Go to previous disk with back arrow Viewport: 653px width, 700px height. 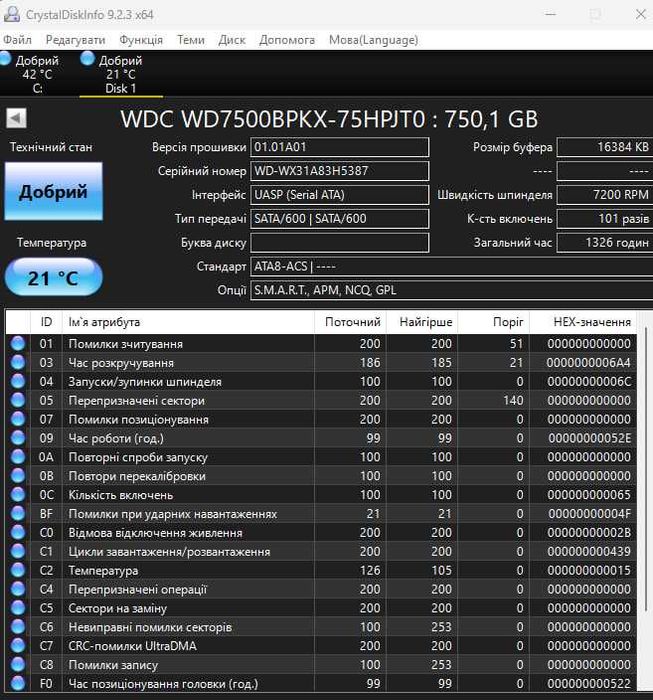point(17,118)
